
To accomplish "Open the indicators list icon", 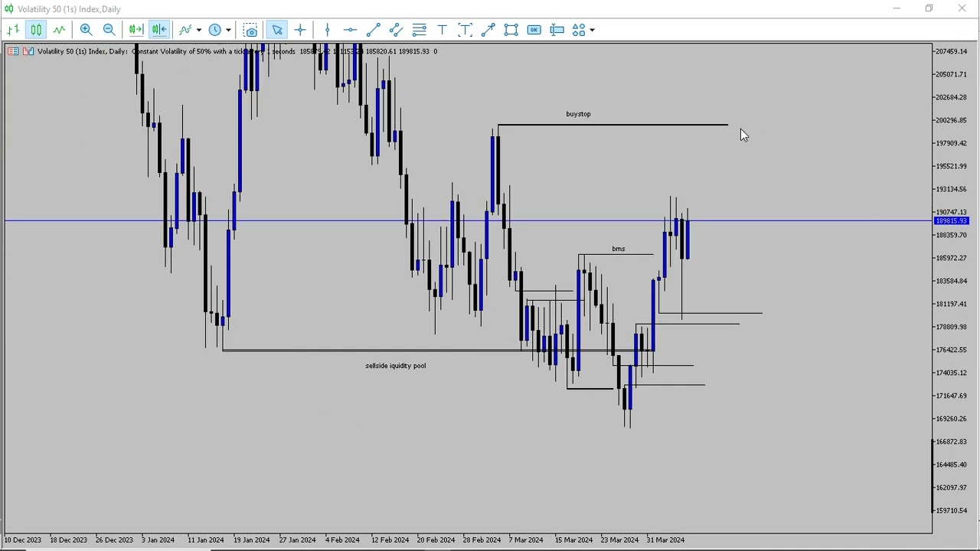I will [185, 30].
